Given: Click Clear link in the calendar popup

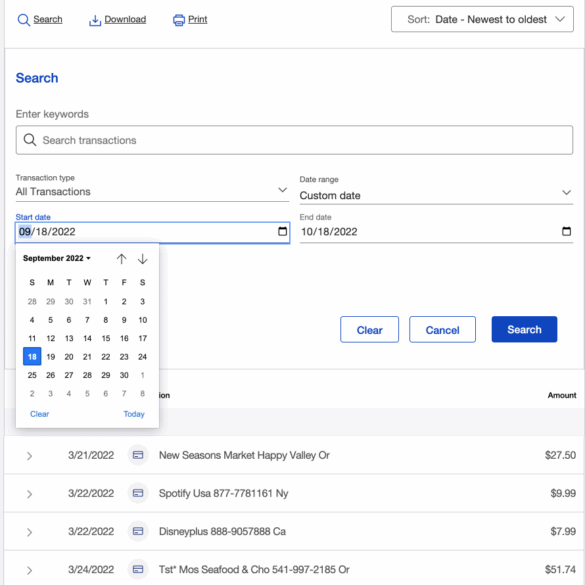Looking at the screenshot, I should (x=40, y=414).
